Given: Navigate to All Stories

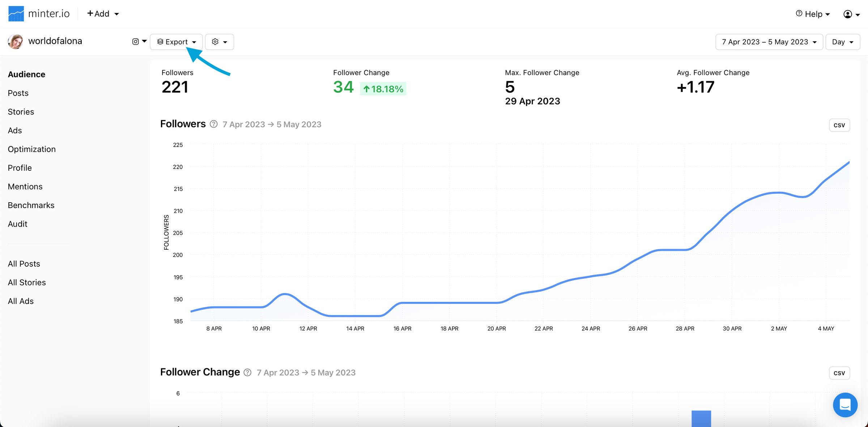Looking at the screenshot, I should (27, 282).
